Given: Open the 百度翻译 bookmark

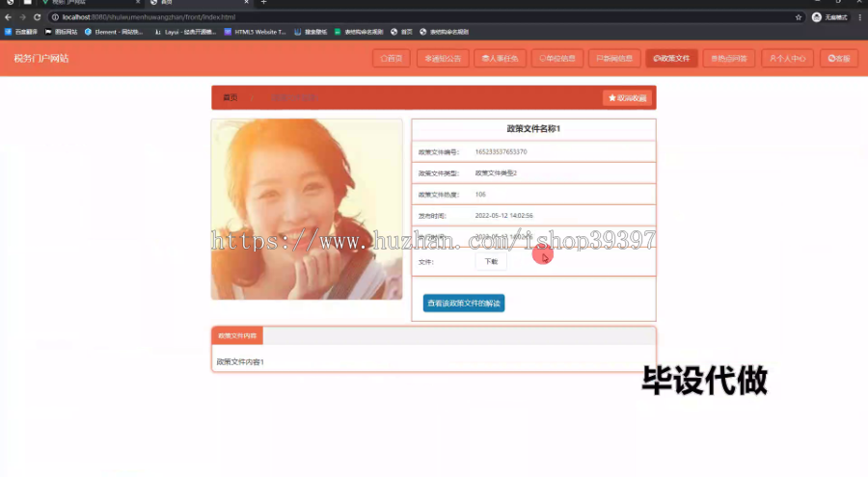Looking at the screenshot, I should (21, 32).
